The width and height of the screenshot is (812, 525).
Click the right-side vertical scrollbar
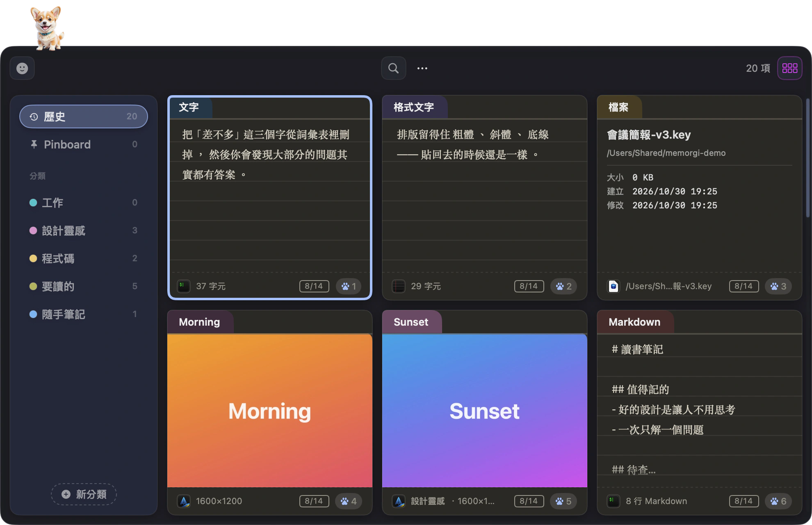807,158
